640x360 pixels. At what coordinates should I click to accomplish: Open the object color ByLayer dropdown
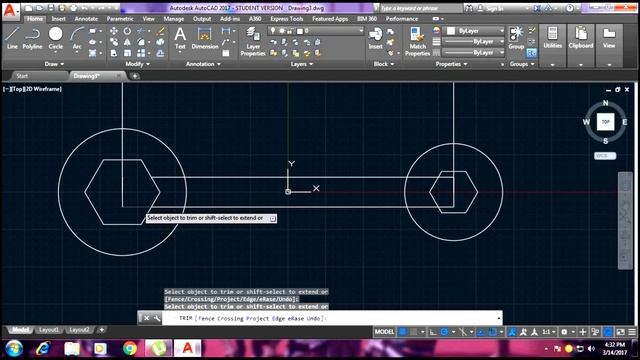click(x=501, y=31)
